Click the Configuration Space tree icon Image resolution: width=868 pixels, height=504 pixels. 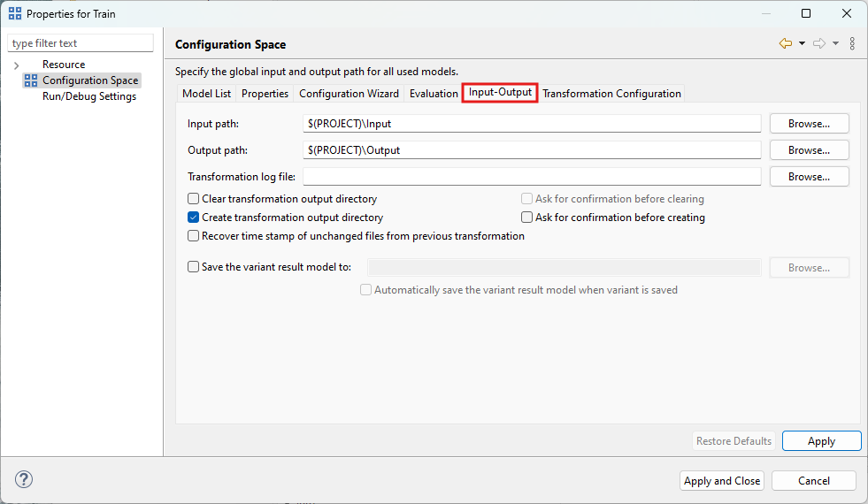point(31,80)
